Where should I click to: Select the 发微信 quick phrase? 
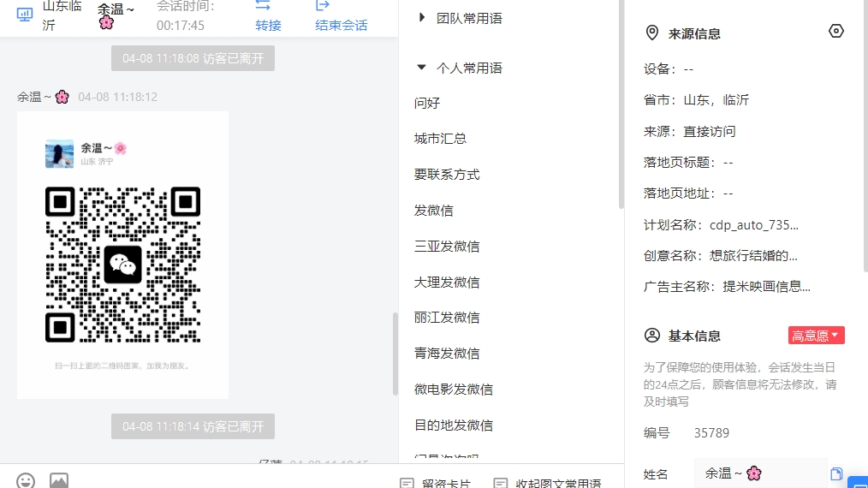434,211
